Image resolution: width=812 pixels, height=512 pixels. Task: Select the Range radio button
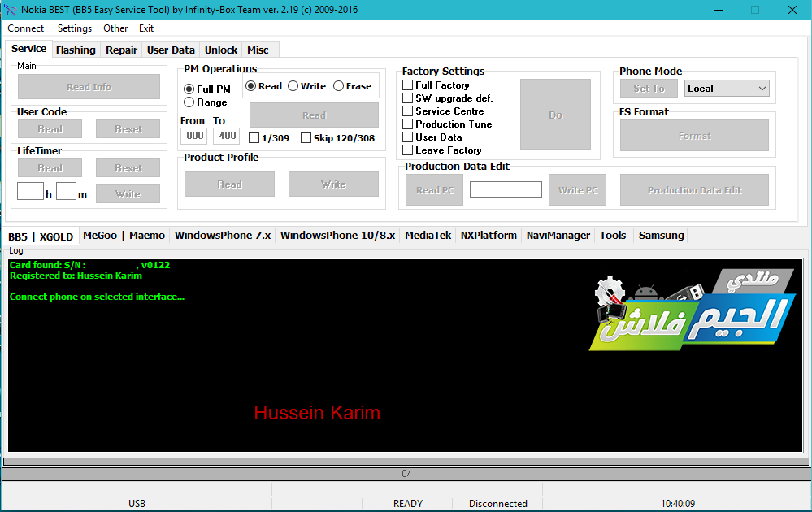[x=206, y=102]
